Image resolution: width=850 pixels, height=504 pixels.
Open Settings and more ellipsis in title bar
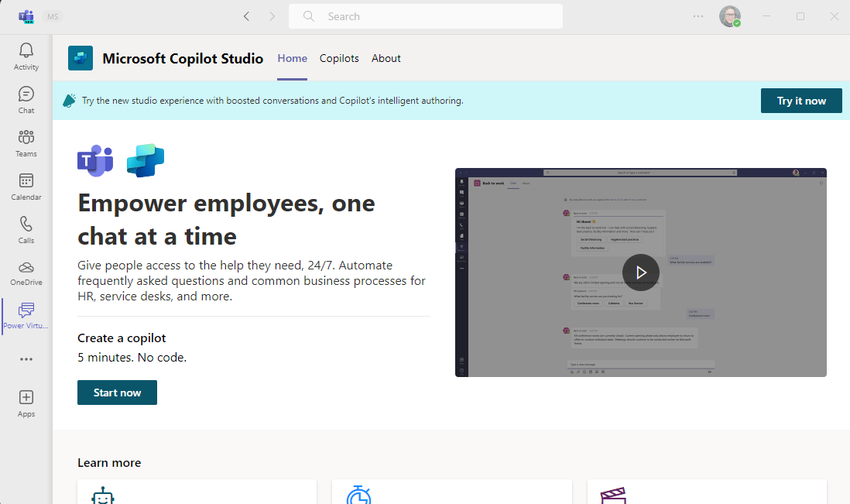coord(698,16)
